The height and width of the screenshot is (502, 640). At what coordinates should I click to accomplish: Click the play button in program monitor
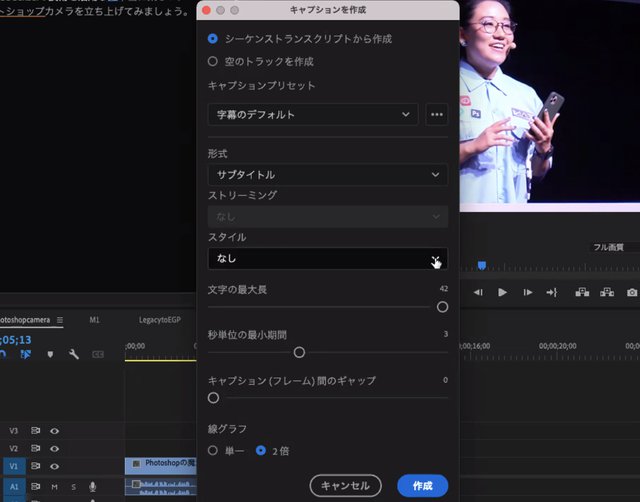pos(502,292)
